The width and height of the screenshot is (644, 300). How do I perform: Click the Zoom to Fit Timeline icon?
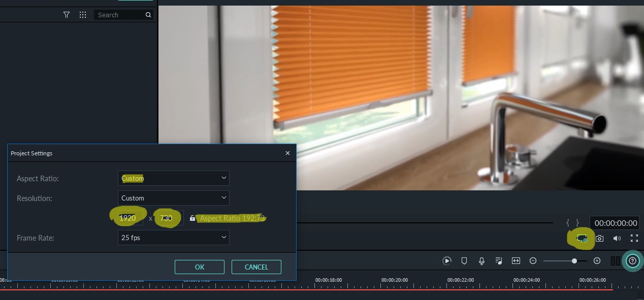(x=516, y=260)
